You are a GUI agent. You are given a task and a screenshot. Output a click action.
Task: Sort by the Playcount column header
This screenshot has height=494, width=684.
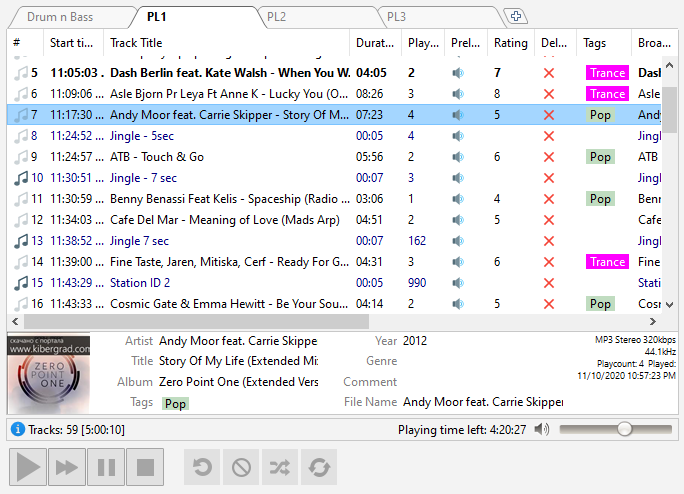tap(423, 43)
